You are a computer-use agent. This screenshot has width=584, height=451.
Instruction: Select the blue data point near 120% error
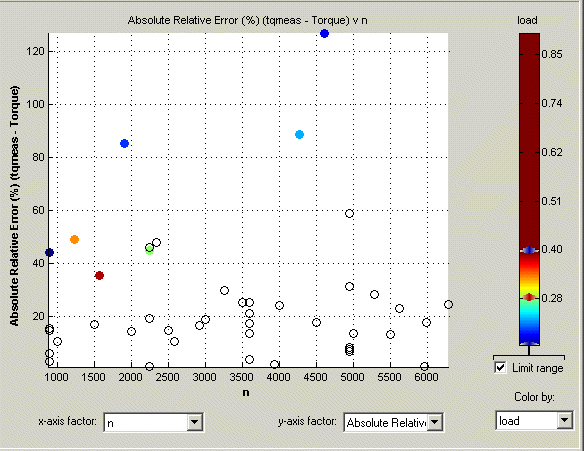(x=324, y=34)
